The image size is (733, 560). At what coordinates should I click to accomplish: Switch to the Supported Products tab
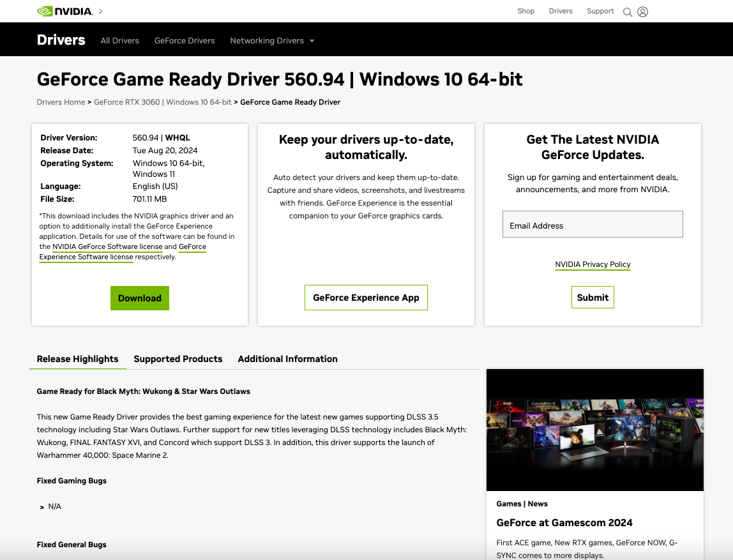pos(178,359)
